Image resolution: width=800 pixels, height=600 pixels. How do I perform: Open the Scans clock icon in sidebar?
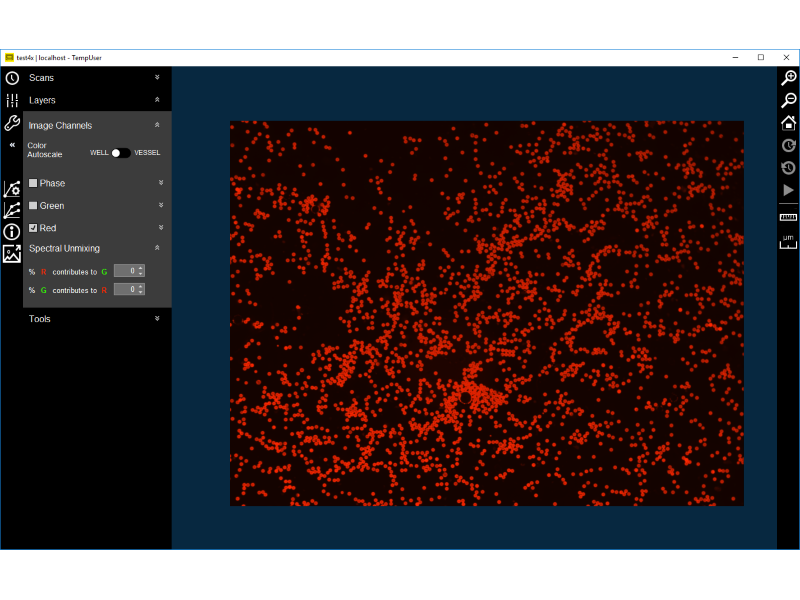point(12,78)
